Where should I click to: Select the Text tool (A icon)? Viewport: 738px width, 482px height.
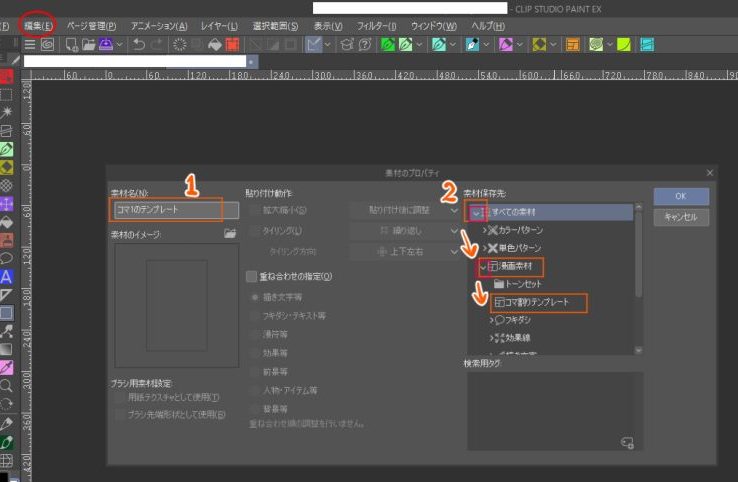(x=6, y=276)
